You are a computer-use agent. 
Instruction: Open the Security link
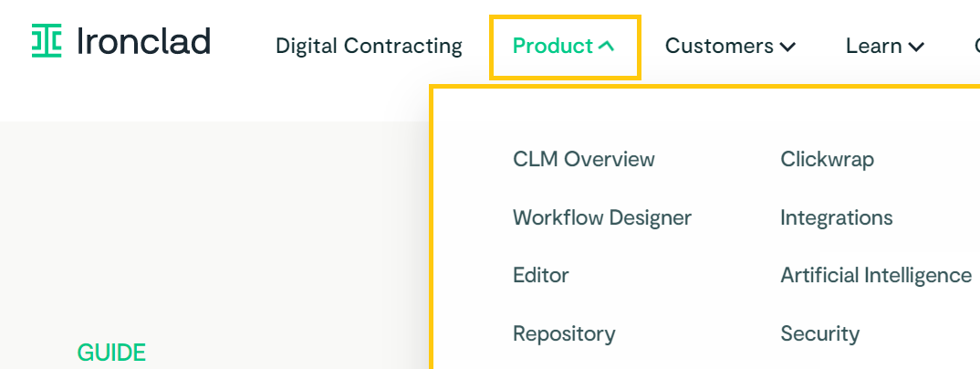[x=819, y=334]
